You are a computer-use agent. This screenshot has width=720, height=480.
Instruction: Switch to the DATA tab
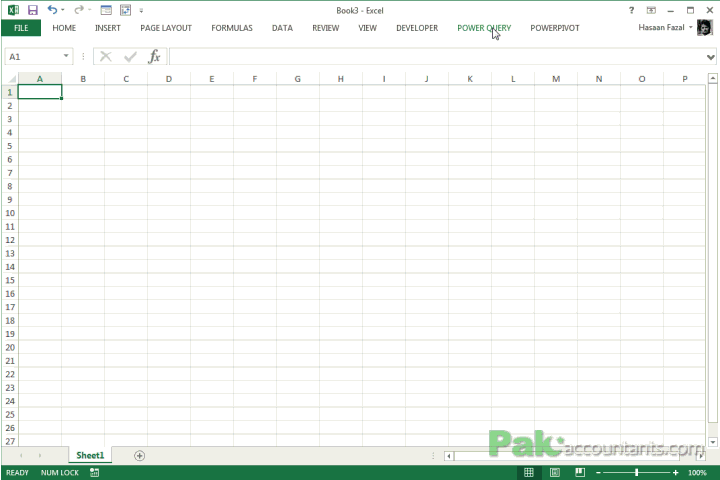pos(282,28)
